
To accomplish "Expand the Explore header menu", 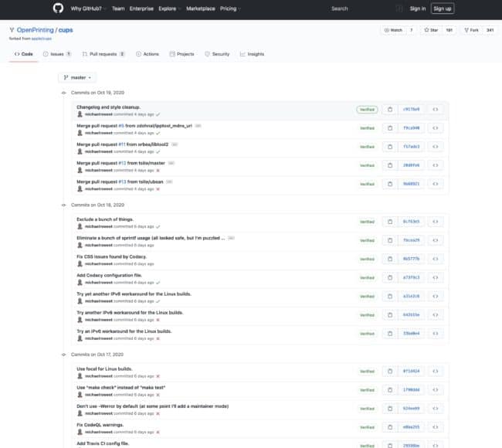I will click(169, 8).
